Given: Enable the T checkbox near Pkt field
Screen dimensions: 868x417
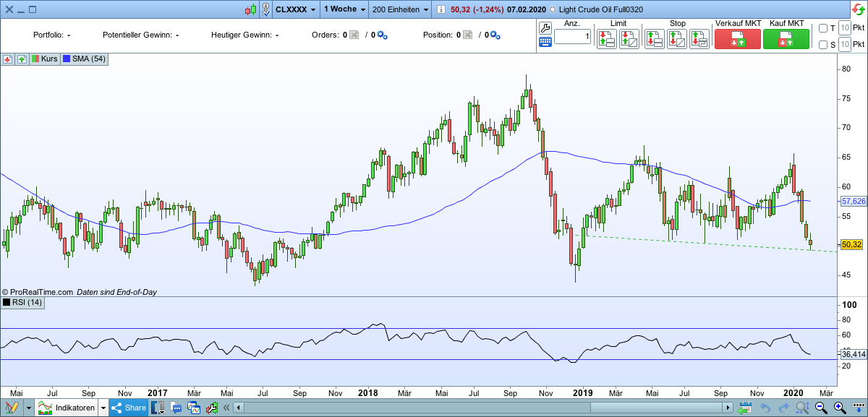Looking at the screenshot, I should click(824, 27).
